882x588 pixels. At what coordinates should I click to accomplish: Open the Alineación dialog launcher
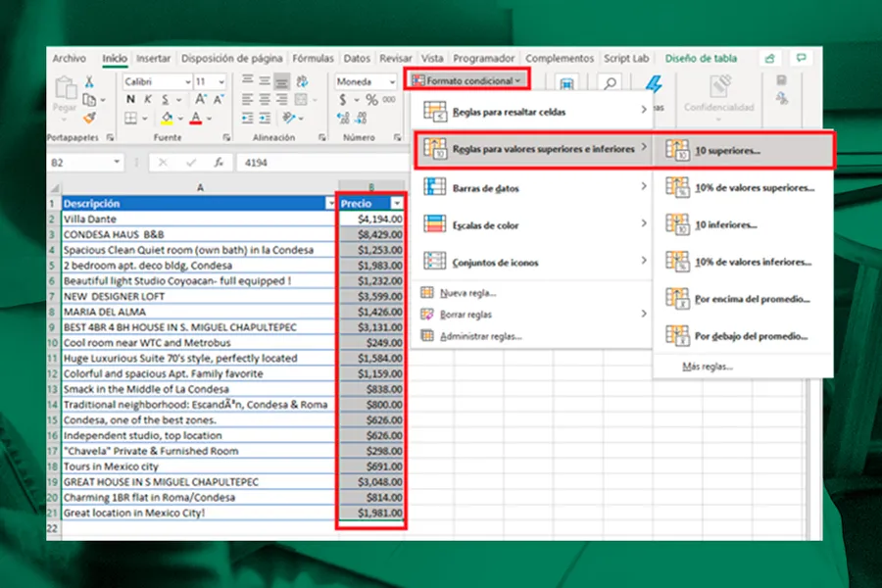coord(322,137)
